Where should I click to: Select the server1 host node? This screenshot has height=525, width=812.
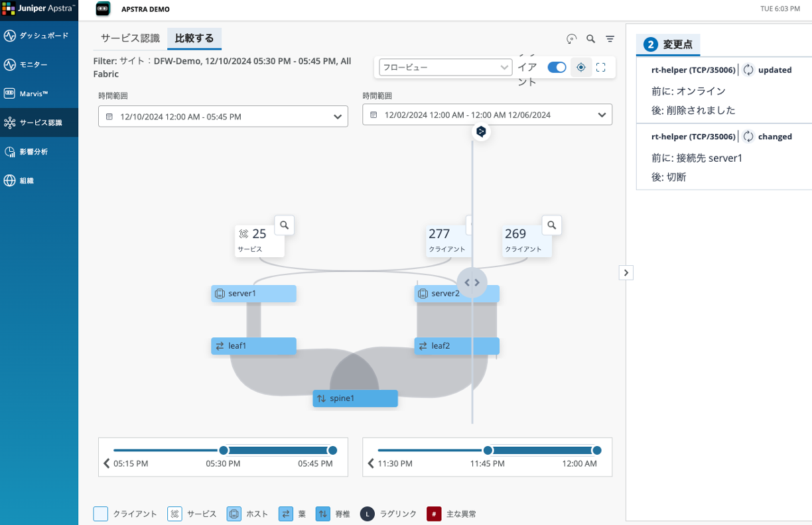click(253, 294)
